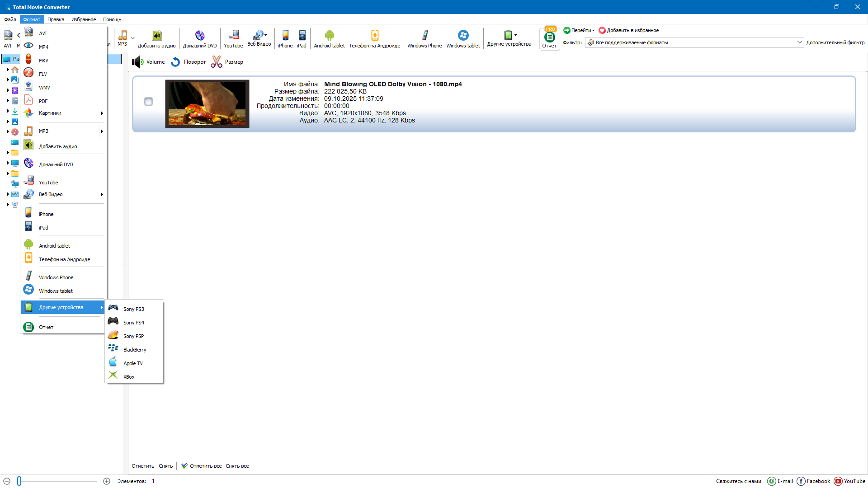Viewport: 868px width, 488px height.
Task: Open the Facebook link in status bar
Action: coord(813,481)
